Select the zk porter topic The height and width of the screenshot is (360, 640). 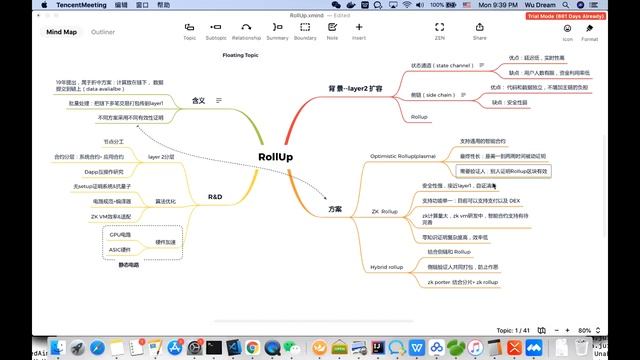point(462,282)
